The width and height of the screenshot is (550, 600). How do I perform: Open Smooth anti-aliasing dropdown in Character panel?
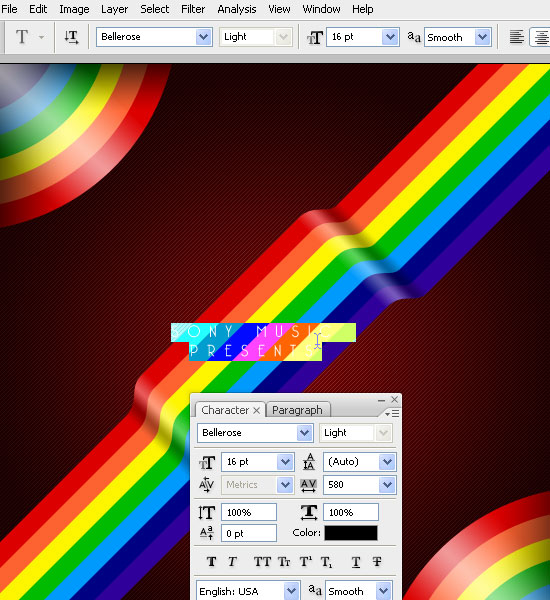click(x=383, y=591)
